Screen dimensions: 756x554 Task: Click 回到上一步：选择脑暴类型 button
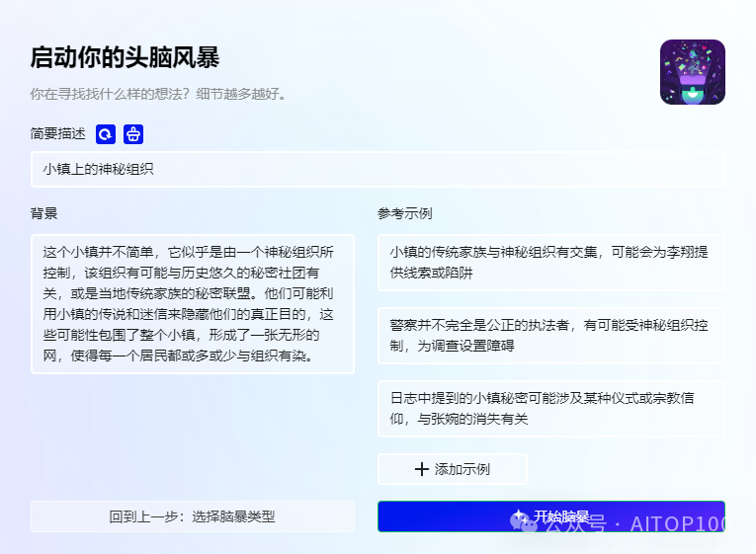click(x=193, y=516)
